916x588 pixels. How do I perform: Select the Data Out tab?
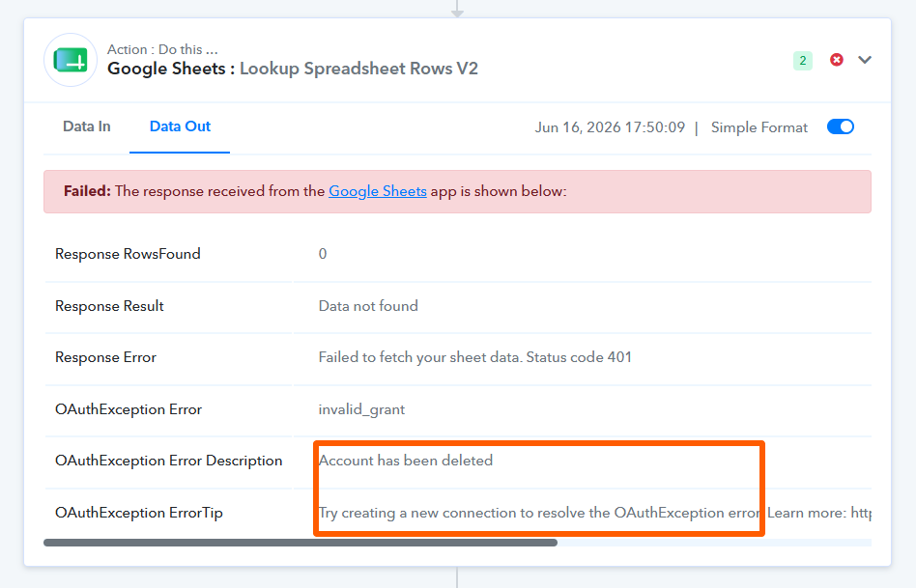click(180, 126)
